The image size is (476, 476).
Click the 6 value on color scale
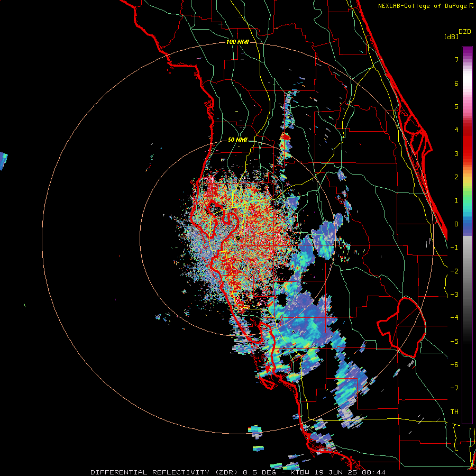(456, 83)
